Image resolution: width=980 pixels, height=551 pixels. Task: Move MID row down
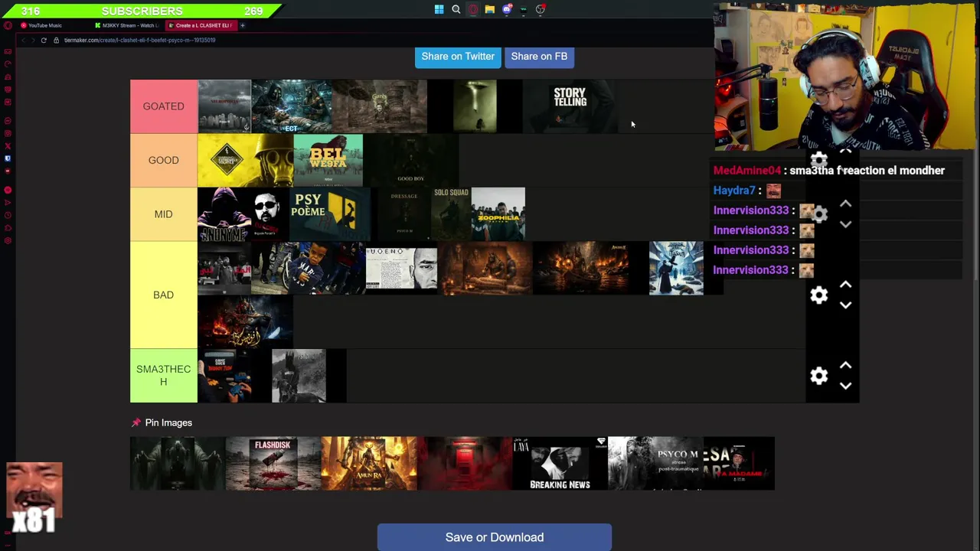pos(845,224)
